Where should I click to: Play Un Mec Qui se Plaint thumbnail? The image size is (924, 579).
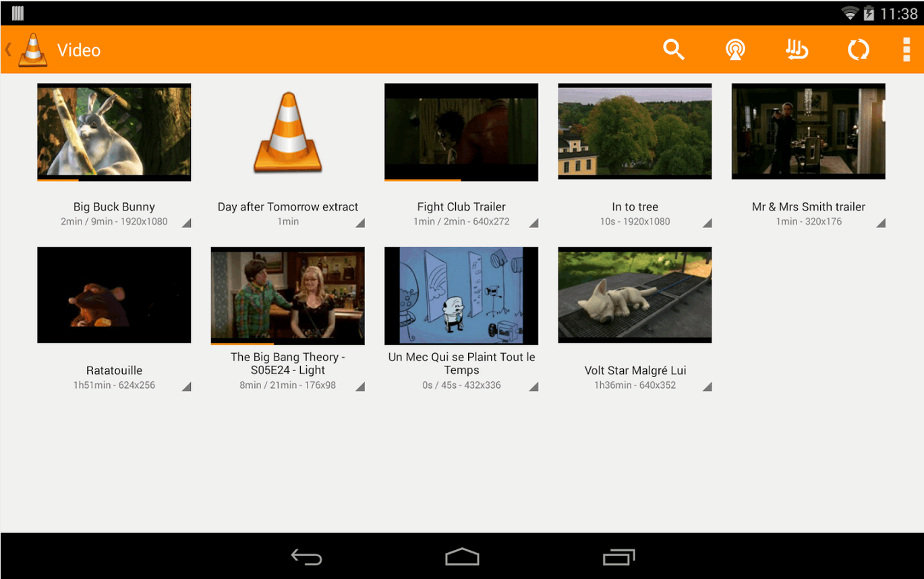pos(461,296)
